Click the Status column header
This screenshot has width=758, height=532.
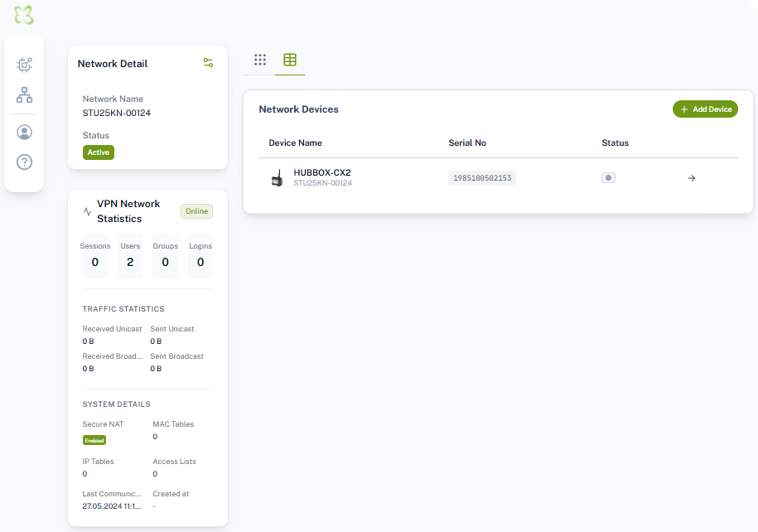[x=615, y=143]
